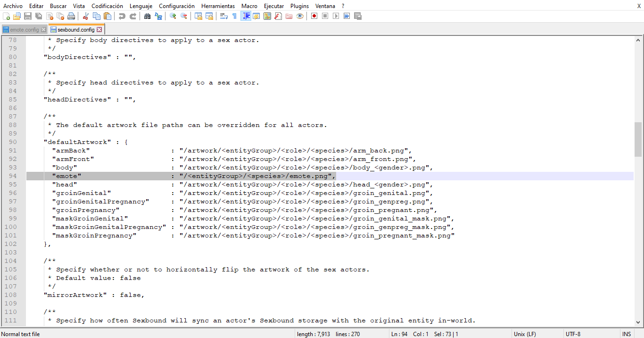Viewport: 644px width, 338px height.
Task: Stop macro recording button
Action: [x=325, y=16]
